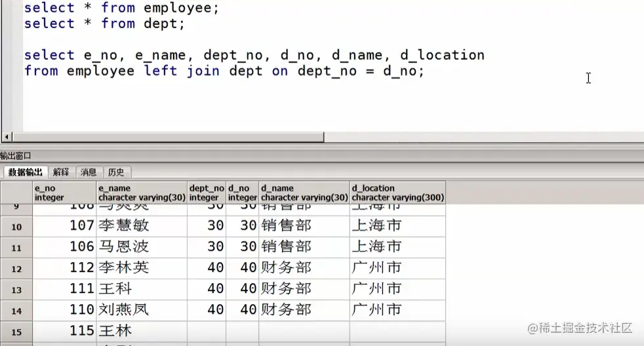This screenshot has height=346, width=644.
Task: Select the e_no column header
Action: [x=64, y=193]
